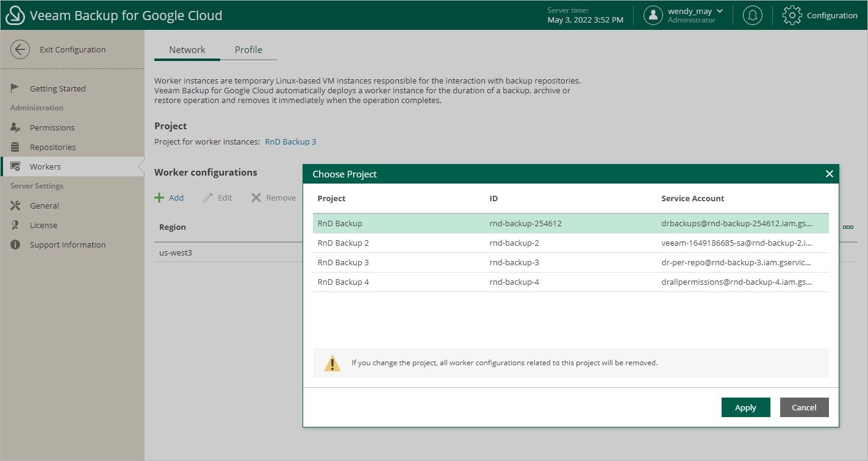Expand wendy_may user dropdown arrow
This screenshot has width=868, height=461.
click(x=720, y=11)
